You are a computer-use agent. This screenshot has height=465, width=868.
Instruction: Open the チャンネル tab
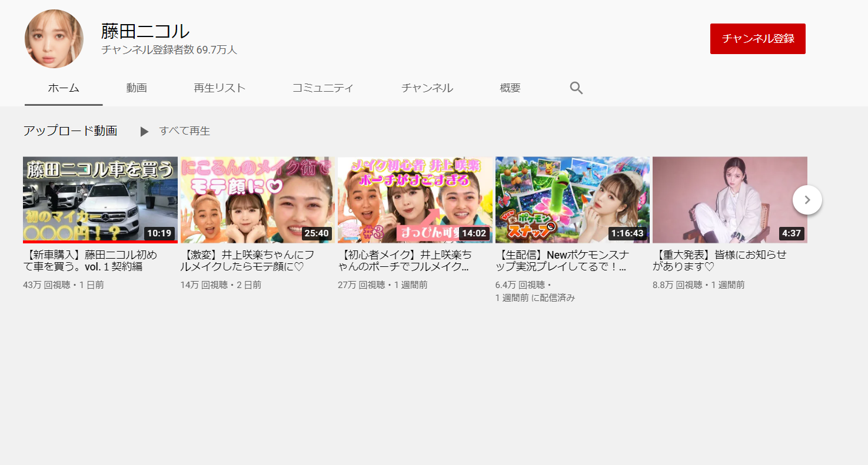(427, 88)
